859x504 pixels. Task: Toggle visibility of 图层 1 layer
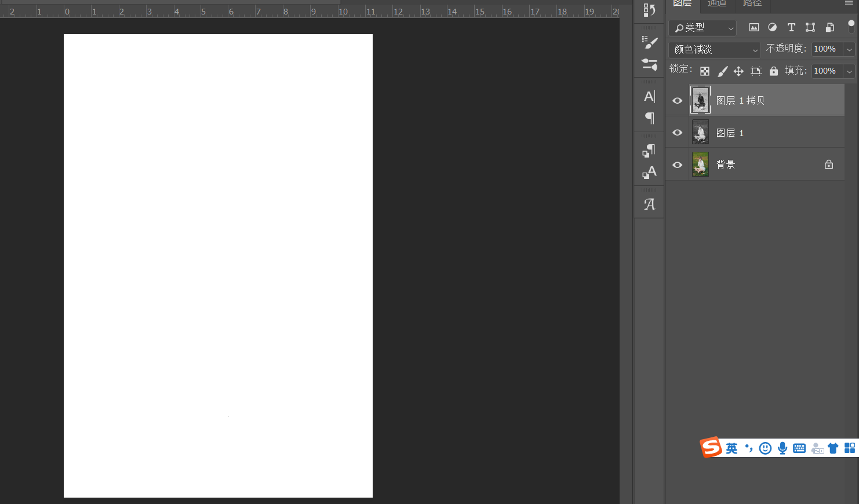677,133
